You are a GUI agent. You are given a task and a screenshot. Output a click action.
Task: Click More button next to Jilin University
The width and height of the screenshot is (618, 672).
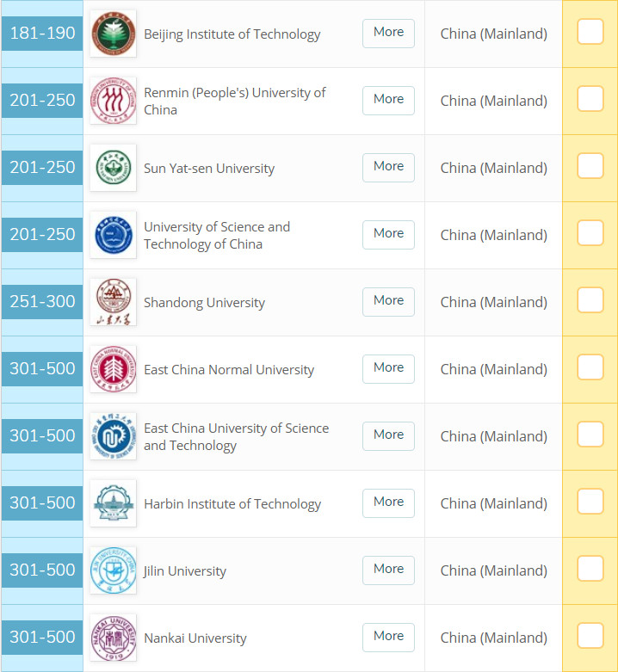[388, 570]
